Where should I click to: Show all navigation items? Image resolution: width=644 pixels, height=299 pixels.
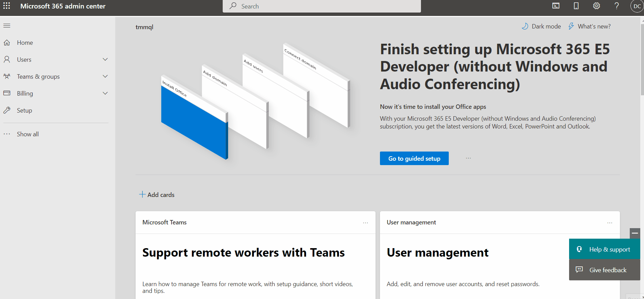[x=28, y=134]
